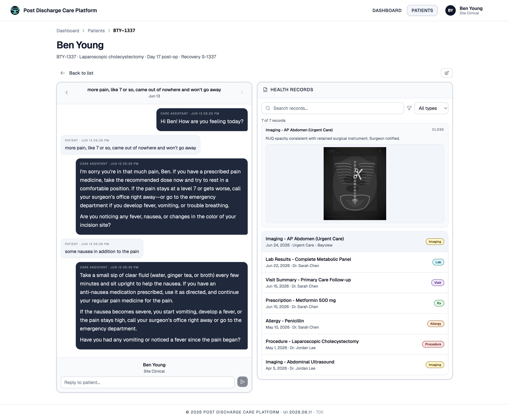This screenshot has width=509, height=420.
Task: Open Imaging - Abdominal Ultrasound record
Action: coord(355,365)
